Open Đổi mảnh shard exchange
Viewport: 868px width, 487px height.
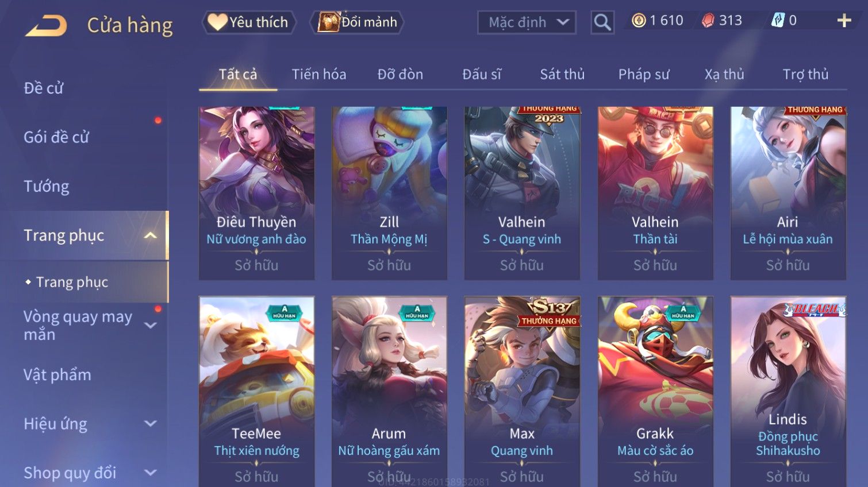click(358, 22)
